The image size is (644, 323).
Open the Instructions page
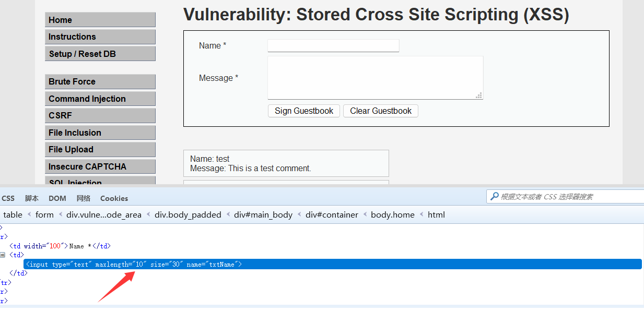pyautogui.click(x=100, y=37)
